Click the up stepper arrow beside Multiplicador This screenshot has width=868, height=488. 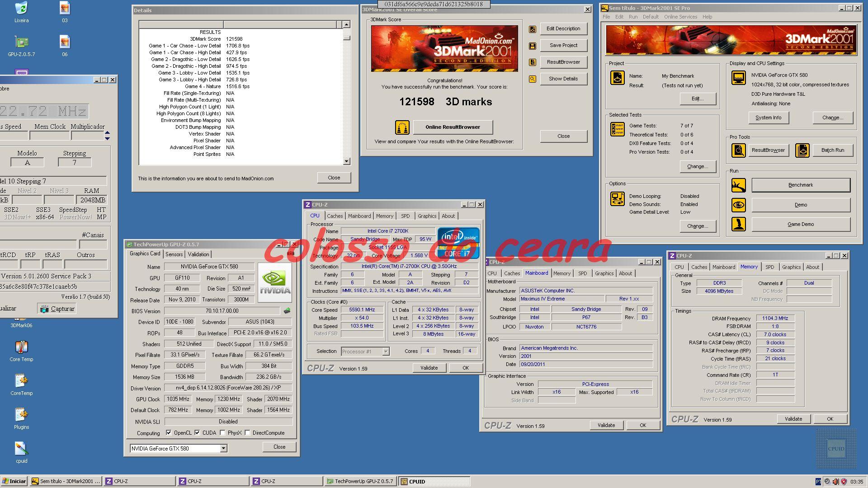(x=107, y=133)
